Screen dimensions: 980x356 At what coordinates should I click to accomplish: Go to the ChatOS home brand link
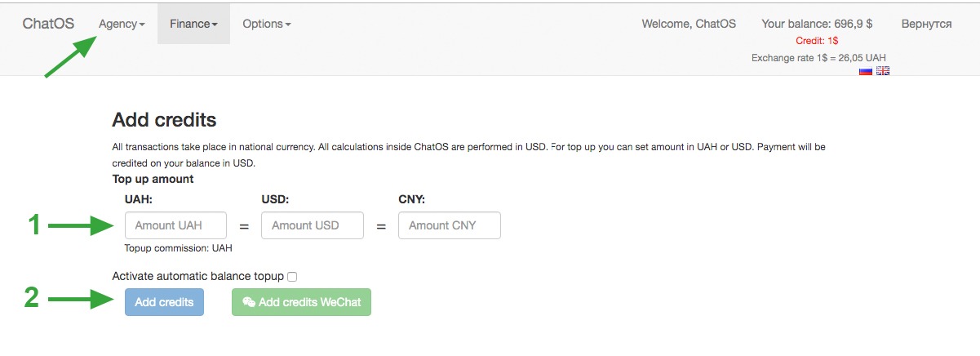(48, 24)
